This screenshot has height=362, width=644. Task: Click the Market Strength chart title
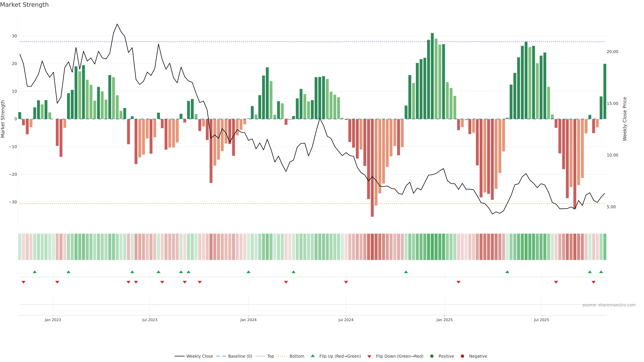pos(24,5)
